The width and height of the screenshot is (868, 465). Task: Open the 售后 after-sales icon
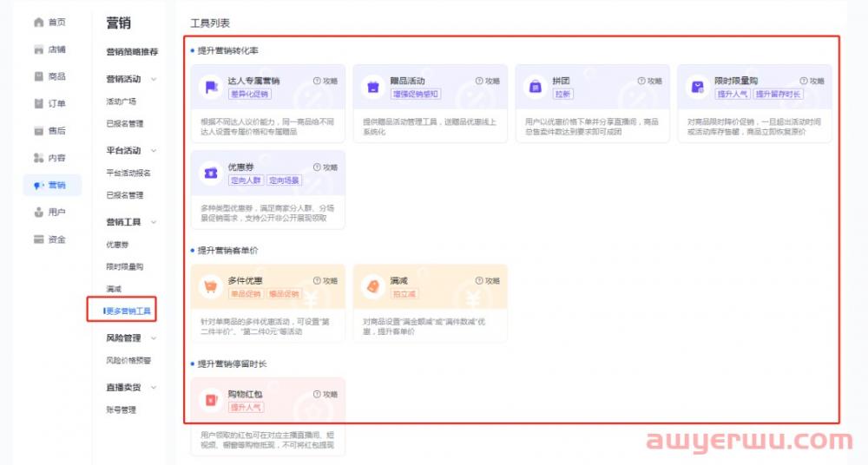[x=39, y=131]
